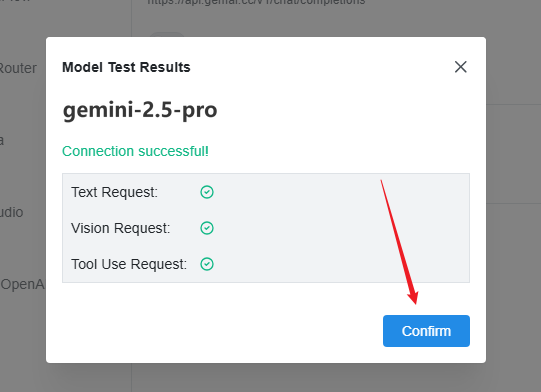The height and width of the screenshot is (392, 541).
Task: Click the Vision Request success checkmark icon
Action: (x=207, y=228)
